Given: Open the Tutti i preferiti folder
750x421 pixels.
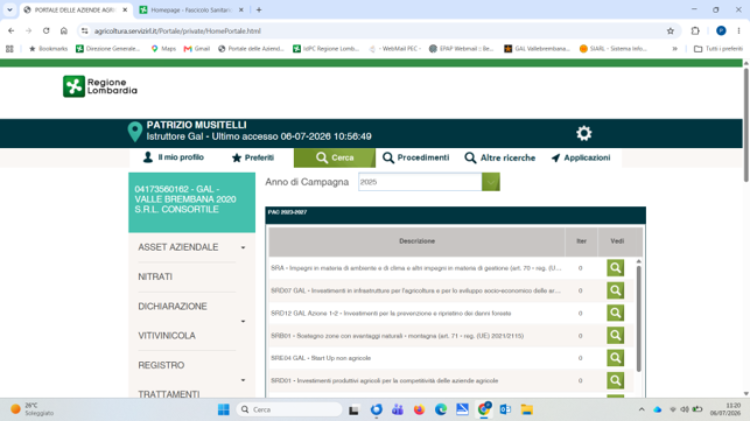Looking at the screenshot, I should (718, 49).
